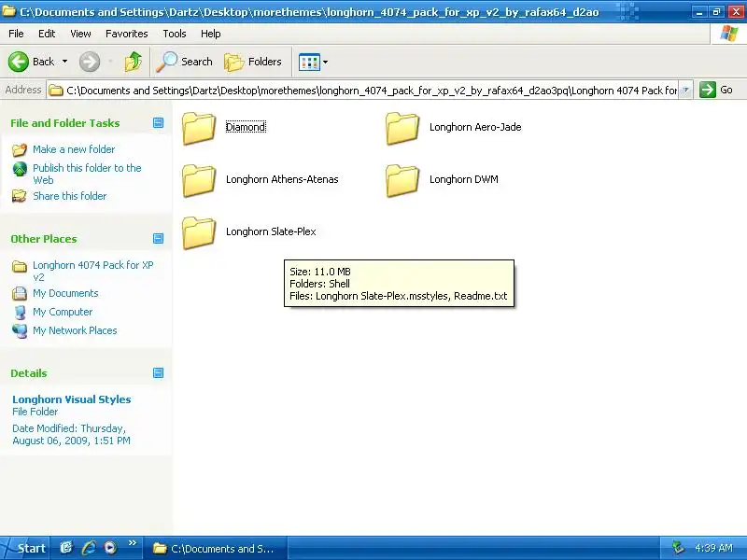The height and width of the screenshot is (560, 747).
Task: Click the My Documents icon in sidebar
Action: (x=20, y=293)
